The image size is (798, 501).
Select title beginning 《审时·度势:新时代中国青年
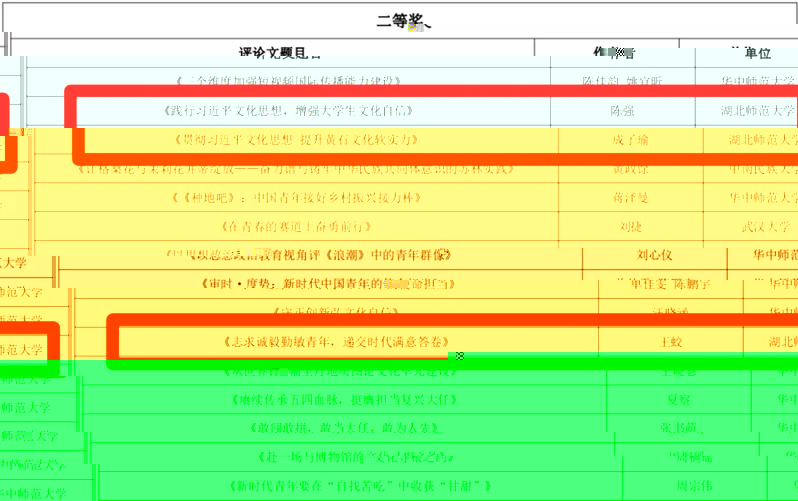tap(328, 284)
